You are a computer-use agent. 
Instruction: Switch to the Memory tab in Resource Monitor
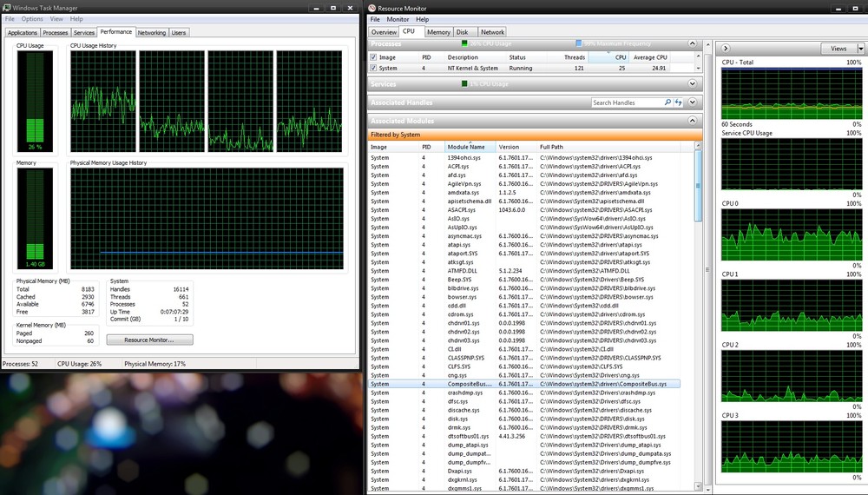click(438, 32)
